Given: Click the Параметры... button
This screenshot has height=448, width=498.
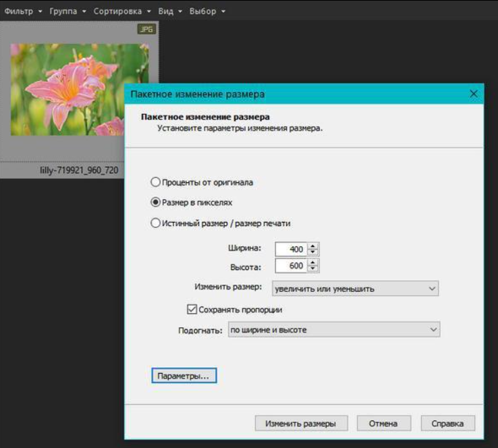Looking at the screenshot, I should click(x=184, y=376).
